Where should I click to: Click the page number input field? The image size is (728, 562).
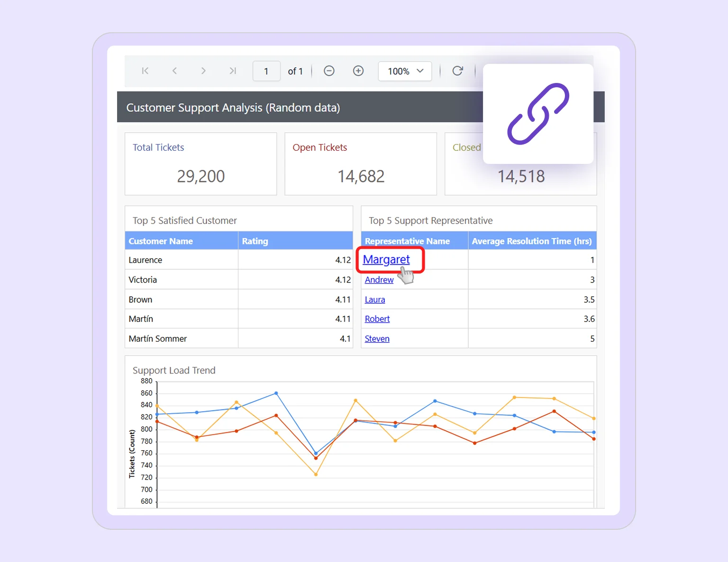pos(266,71)
